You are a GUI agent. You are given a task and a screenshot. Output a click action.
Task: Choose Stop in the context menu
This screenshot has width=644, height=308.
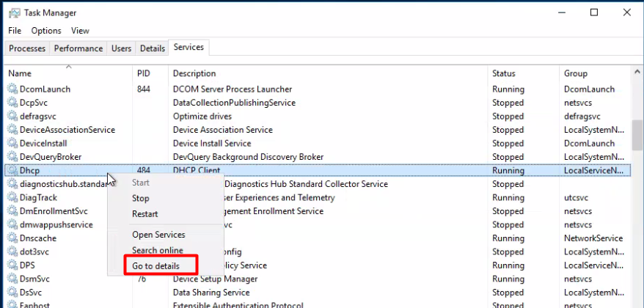point(141,198)
